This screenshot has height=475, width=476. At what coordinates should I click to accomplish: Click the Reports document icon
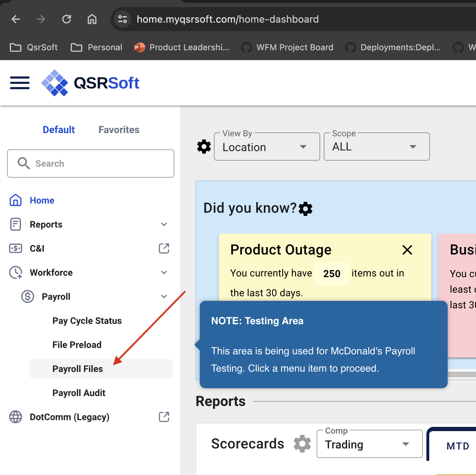16,224
